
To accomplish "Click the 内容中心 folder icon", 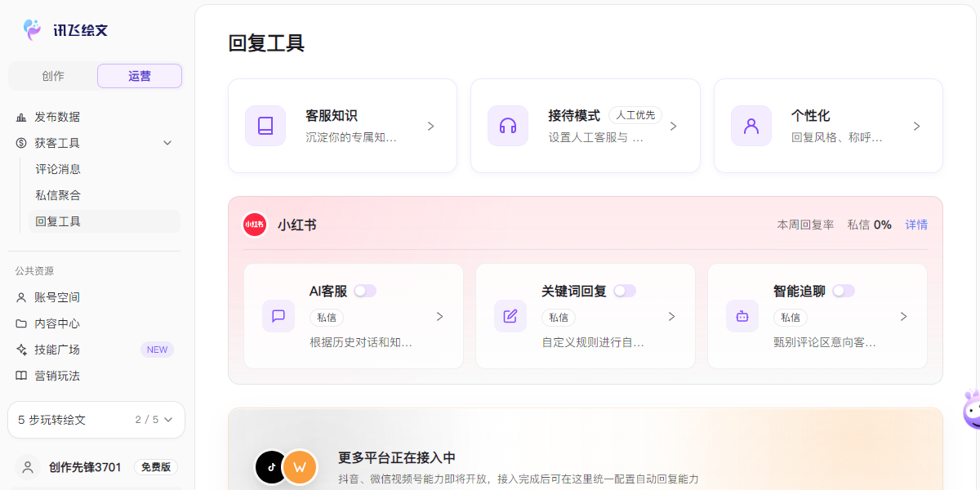I will [x=21, y=323].
